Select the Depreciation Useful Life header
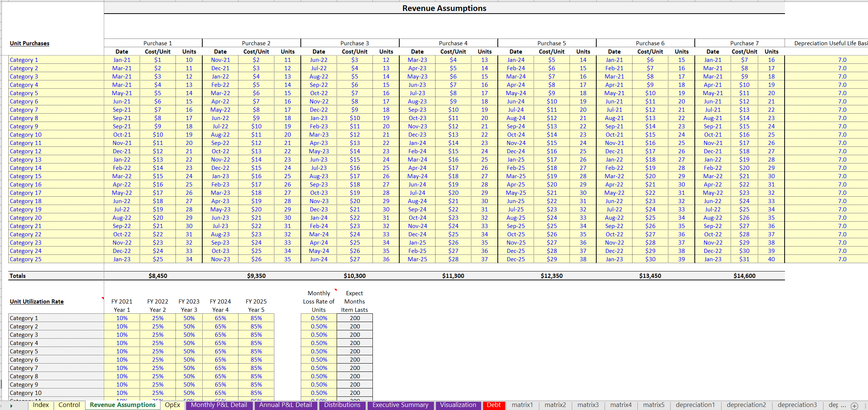868x410 pixels. (830, 43)
